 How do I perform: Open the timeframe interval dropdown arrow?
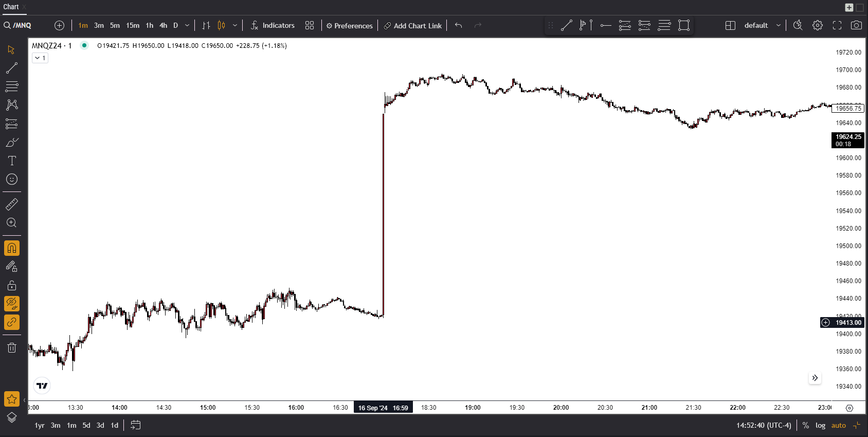point(187,25)
